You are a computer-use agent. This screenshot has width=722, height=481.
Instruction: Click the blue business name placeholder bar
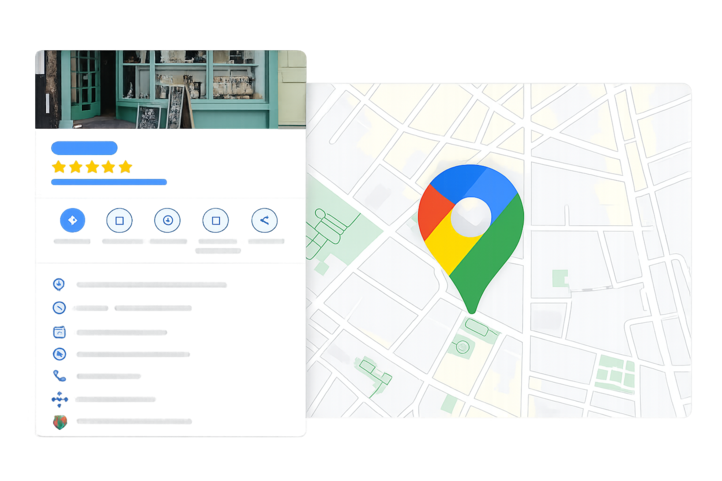point(84,148)
